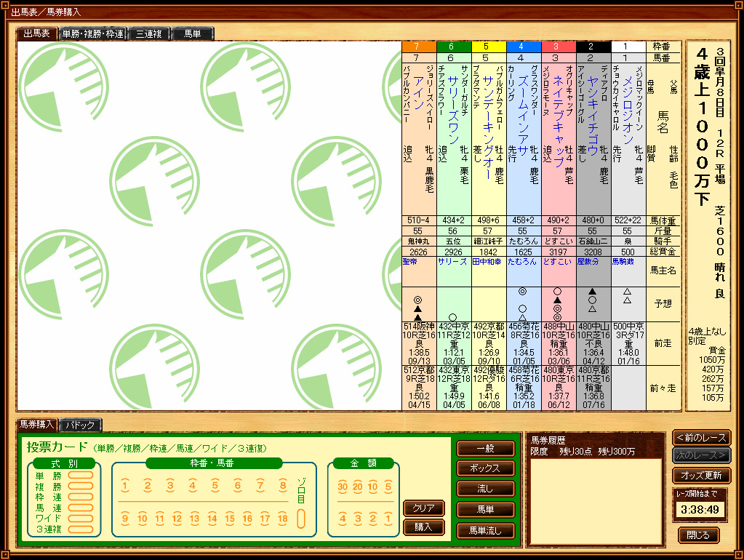Choose the ボックス betting mode
Image resolution: width=744 pixels, height=560 pixels.
(x=485, y=468)
